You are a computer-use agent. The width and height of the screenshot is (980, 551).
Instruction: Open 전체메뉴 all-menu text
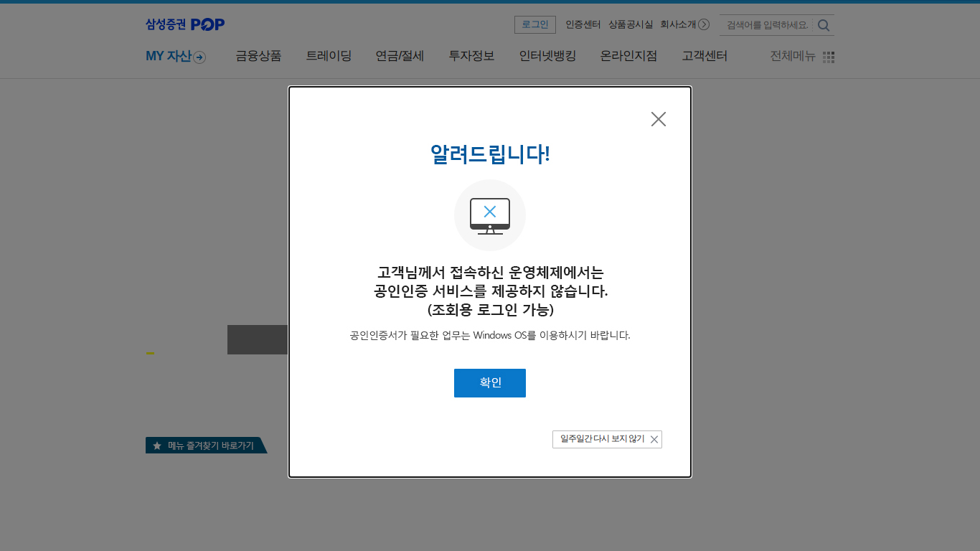pos(793,56)
